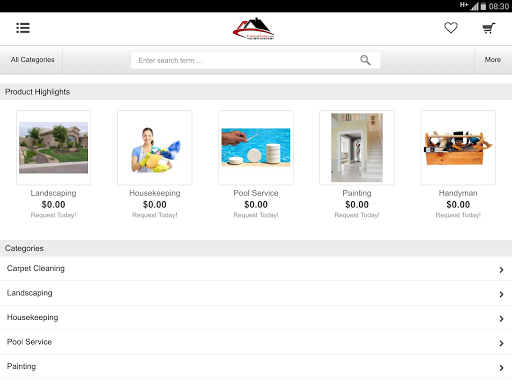
Task: Expand the Landscaping category chevron
Action: 501,294
